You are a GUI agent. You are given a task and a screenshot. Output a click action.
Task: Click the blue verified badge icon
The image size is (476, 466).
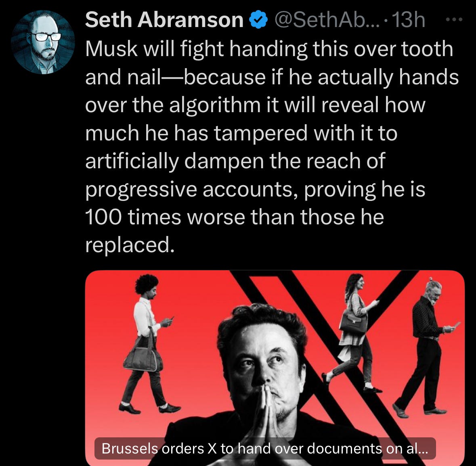coord(258,20)
